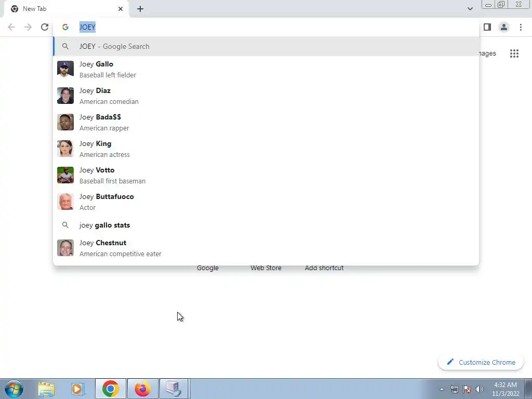532x399 pixels.
Task: Click Add shortcut
Action: point(324,268)
